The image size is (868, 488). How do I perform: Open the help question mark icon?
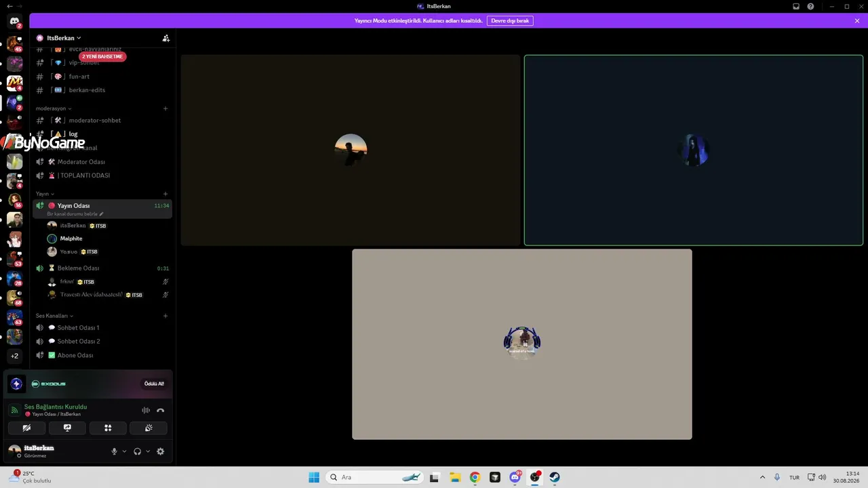[810, 6]
